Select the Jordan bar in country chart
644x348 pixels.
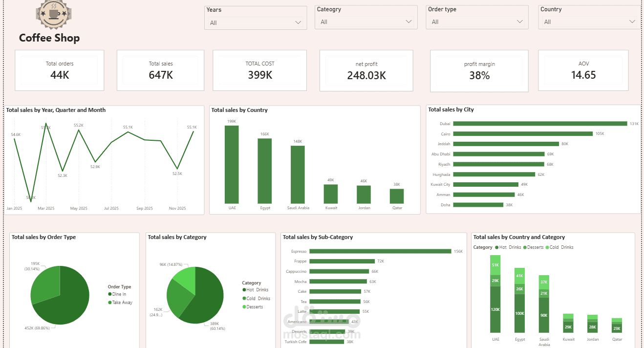pos(364,195)
